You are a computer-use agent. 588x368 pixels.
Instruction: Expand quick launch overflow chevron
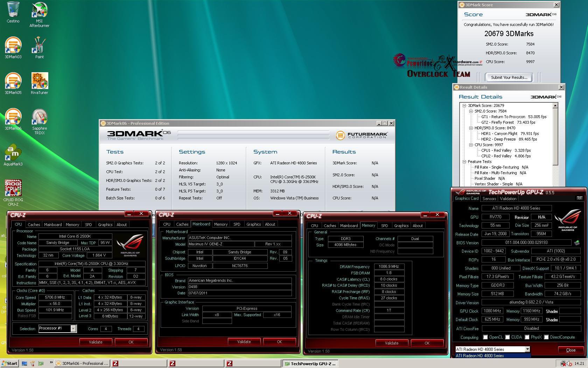pyautogui.click(x=51, y=362)
